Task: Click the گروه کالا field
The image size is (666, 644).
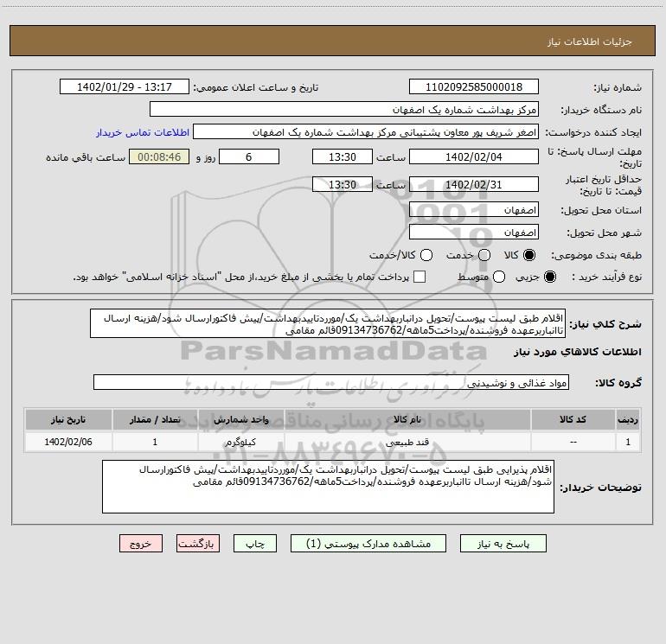Action: (x=331, y=382)
